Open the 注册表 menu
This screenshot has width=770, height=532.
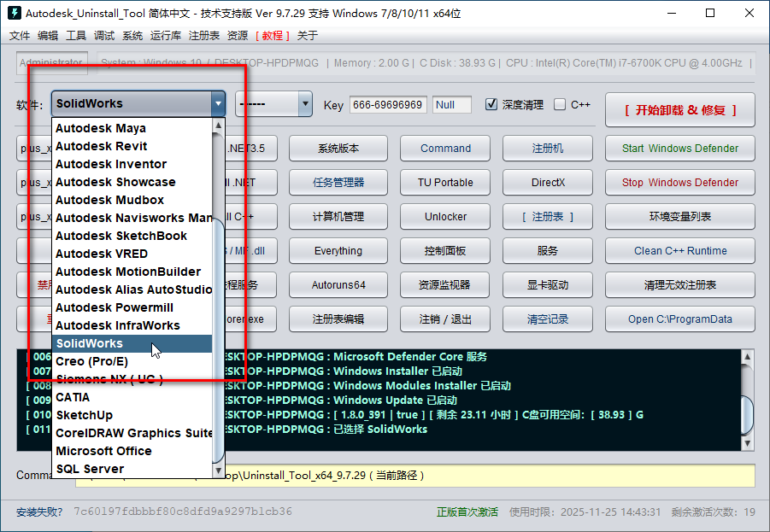coord(203,35)
